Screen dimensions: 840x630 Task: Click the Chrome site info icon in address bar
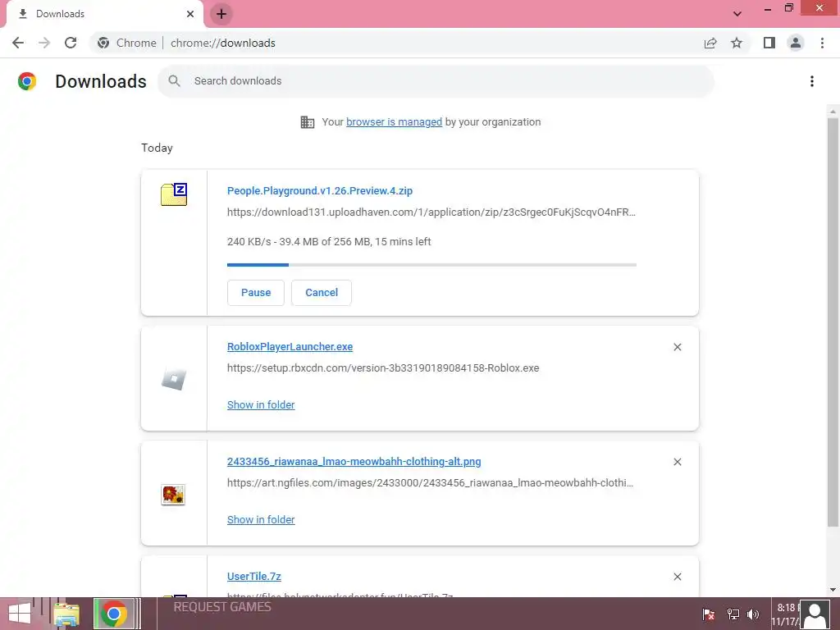103,43
